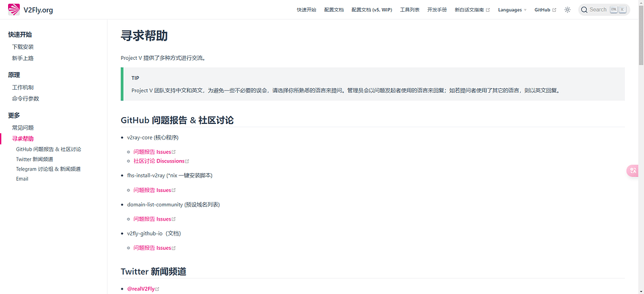Click the v2ray-core (核心程序) list item
Image resolution: width=644 pixels, height=294 pixels.
click(153, 137)
